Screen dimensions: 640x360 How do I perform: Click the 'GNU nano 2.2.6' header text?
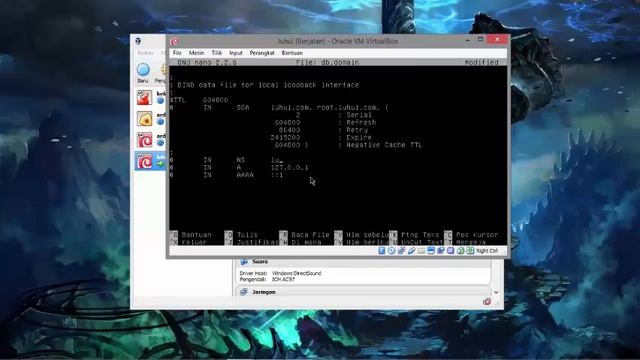pyautogui.click(x=207, y=62)
